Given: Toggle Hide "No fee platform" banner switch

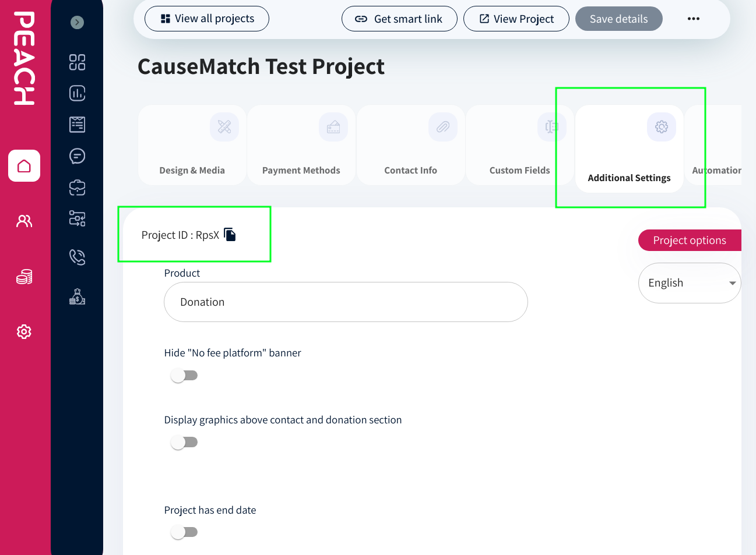Looking at the screenshot, I should click(x=184, y=376).
